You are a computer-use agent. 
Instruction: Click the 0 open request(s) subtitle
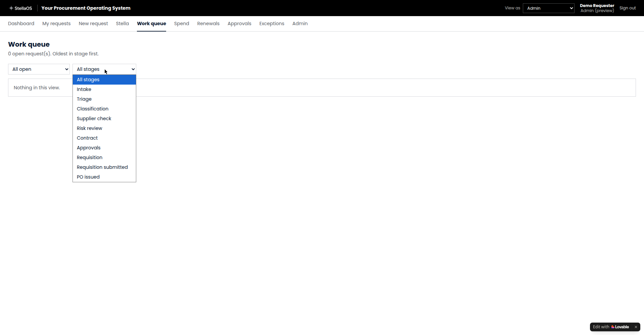coord(53,54)
